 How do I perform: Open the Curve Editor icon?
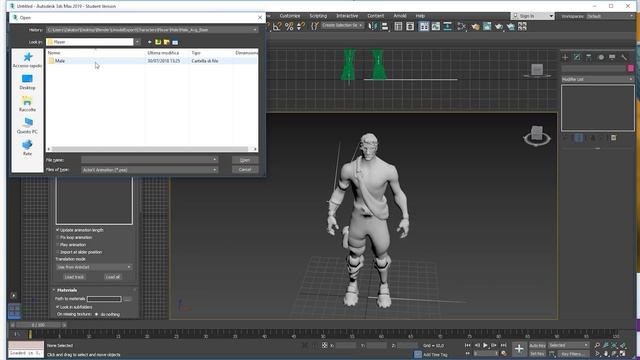pos(436,27)
